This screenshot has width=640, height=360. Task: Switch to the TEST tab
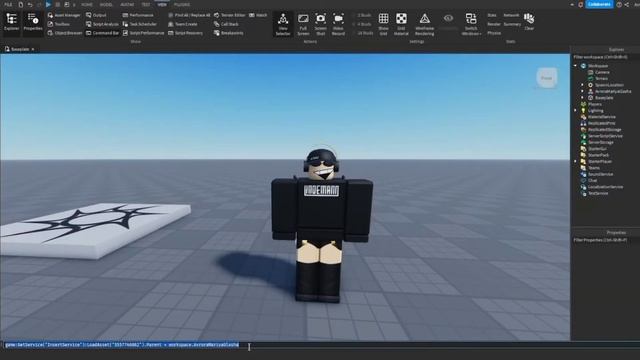pyautogui.click(x=146, y=4)
